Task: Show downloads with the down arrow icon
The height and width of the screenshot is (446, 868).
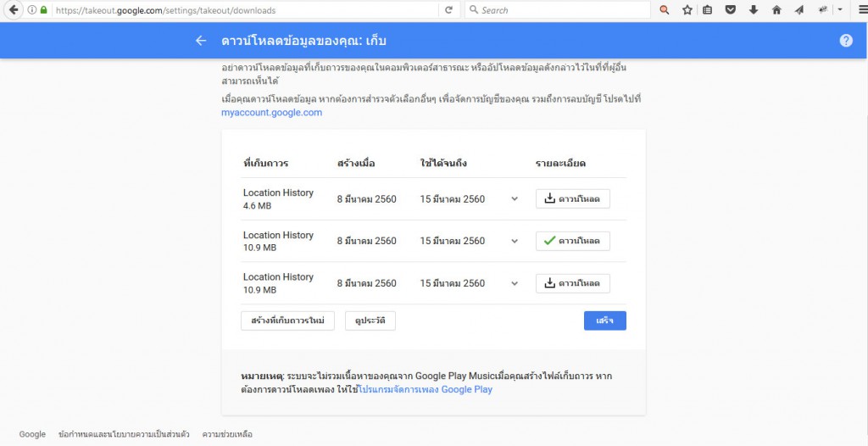Action: [x=753, y=10]
